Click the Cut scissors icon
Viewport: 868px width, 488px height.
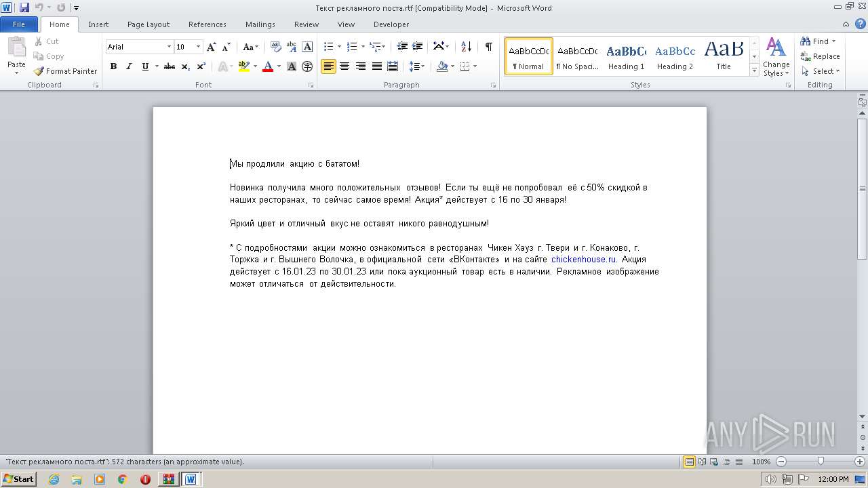point(39,41)
